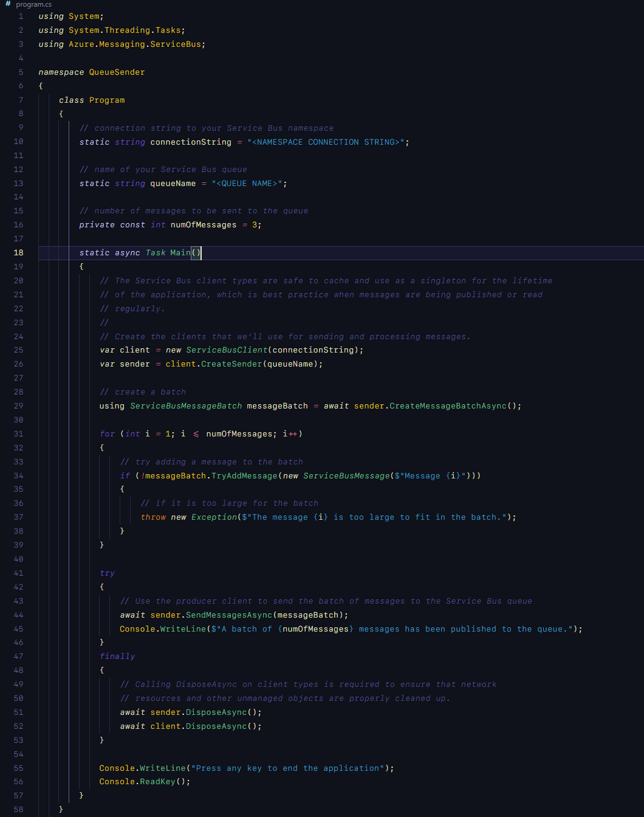Image resolution: width=644 pixels, height=817 pixels.
Task: Select the throw keyword on line 37
Action: tap(153, 517)
